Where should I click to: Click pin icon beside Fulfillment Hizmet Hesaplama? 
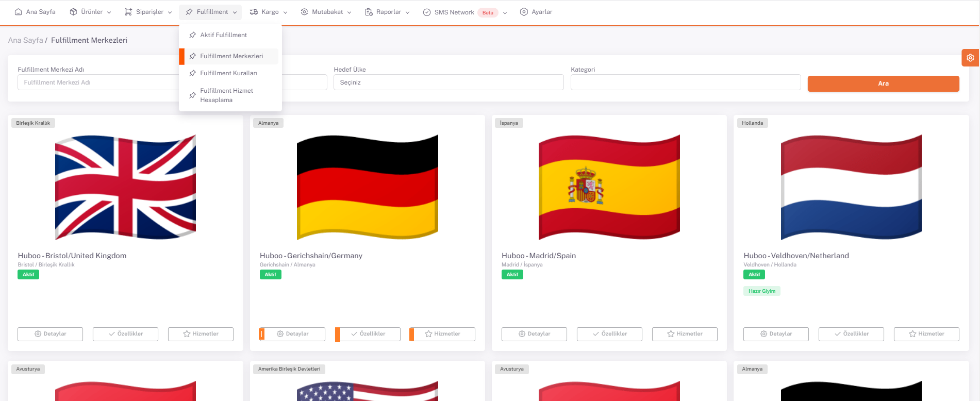(192, 95)
